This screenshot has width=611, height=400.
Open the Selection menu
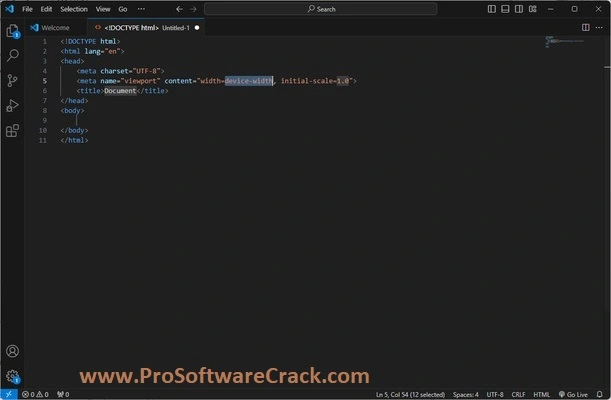click(x=74, y=9)
